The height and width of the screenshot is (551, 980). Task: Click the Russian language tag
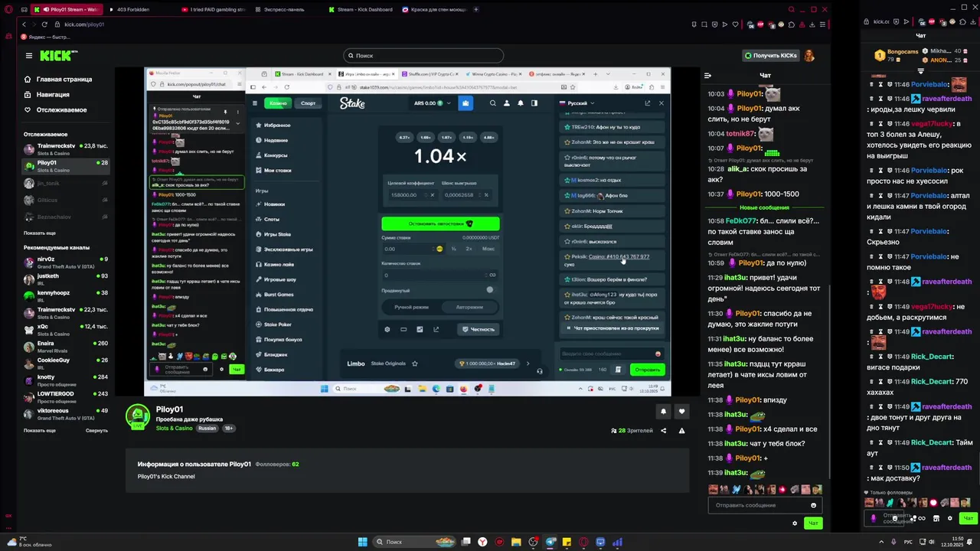click(x=207, y=429)
